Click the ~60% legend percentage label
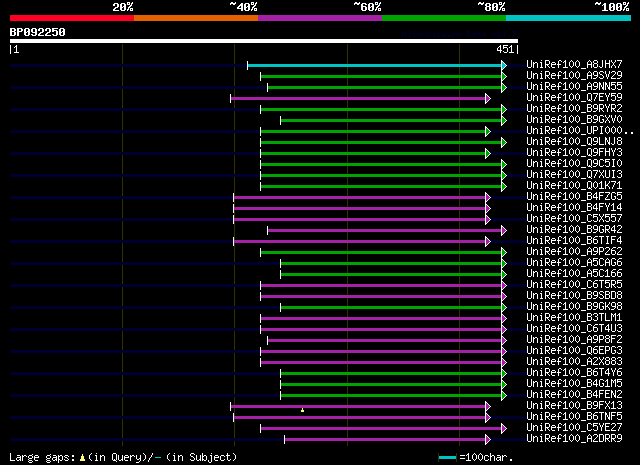 pyautogui.click(x=367, y=7)
